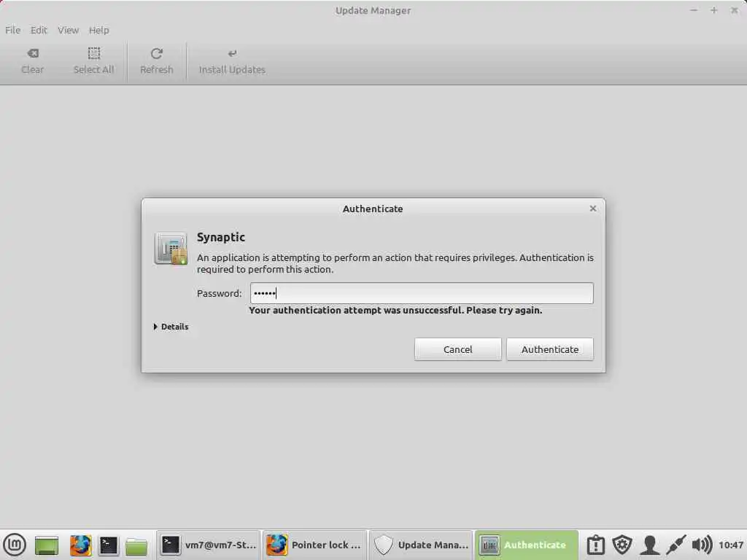Viewport: 747px width, 560px height.
Task: Launch Firefox from panel launcher
Action: click(80, 545)
